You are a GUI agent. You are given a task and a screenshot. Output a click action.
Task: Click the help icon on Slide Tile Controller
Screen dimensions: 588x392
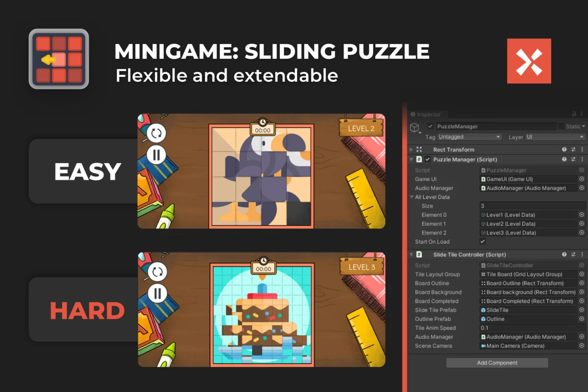point(563,254)
